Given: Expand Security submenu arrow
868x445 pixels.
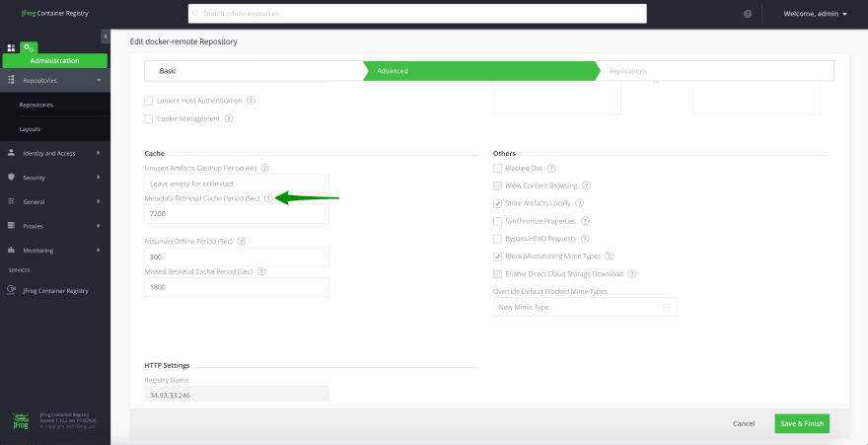Looking at the screenshot, I should click(x=99, y=178).
